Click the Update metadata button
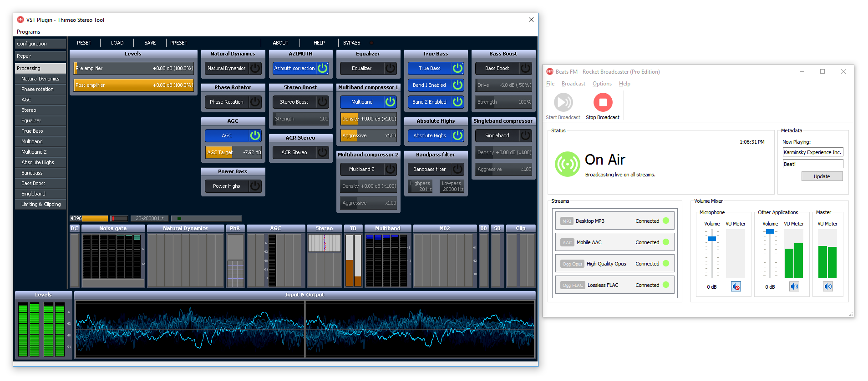Viewport: 868px width, 381px height. click(822, 176)
